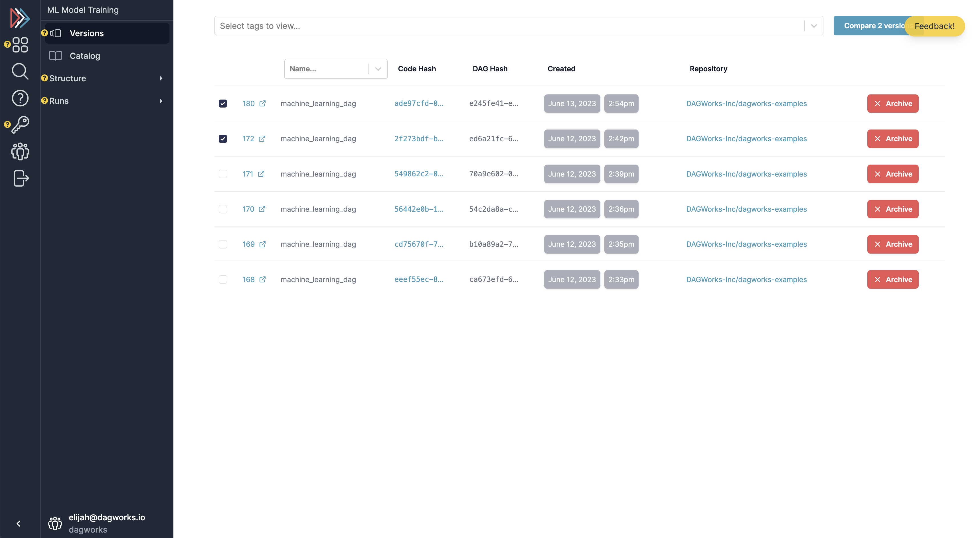Open the API keys key icon
This screenshot has height=538, width=980.
(x=20, y=125)
